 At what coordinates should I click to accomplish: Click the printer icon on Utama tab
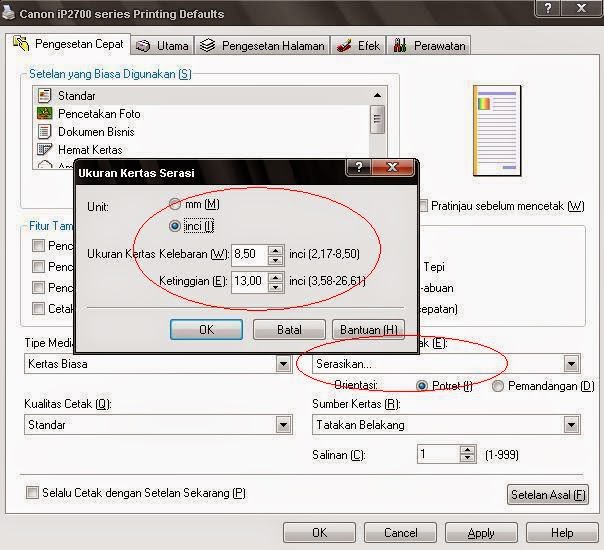(x=143, y=46)
